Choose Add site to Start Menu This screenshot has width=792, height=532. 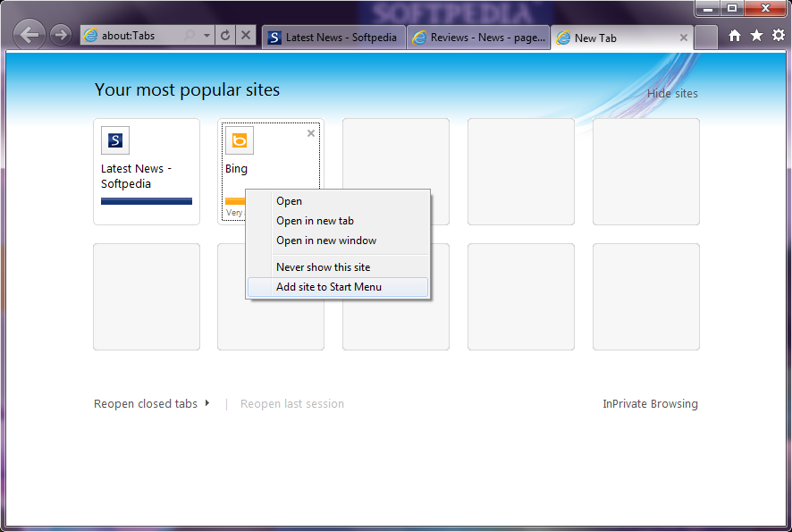(x=329, y=287)
